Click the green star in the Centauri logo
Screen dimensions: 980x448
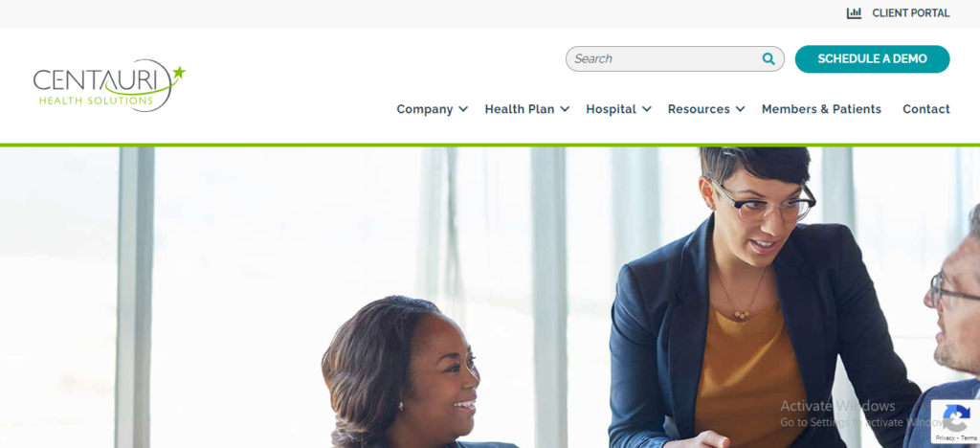[179, 72]
